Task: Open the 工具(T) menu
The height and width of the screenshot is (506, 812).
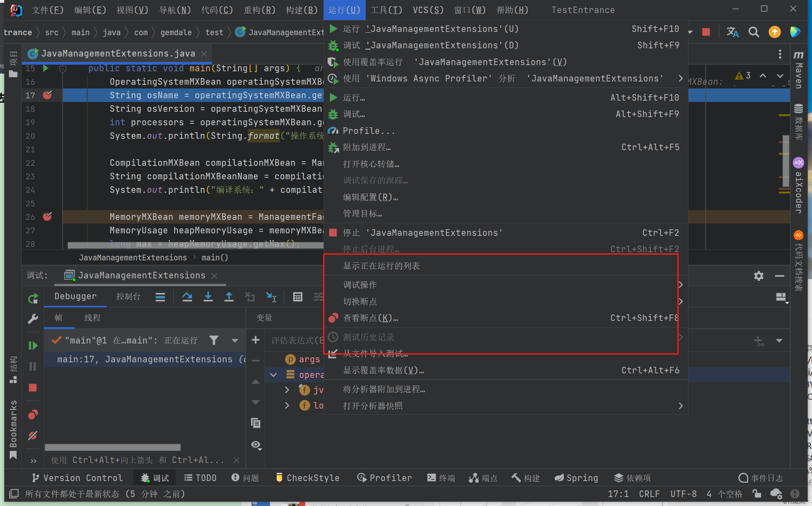Action: tap(386, 10)
